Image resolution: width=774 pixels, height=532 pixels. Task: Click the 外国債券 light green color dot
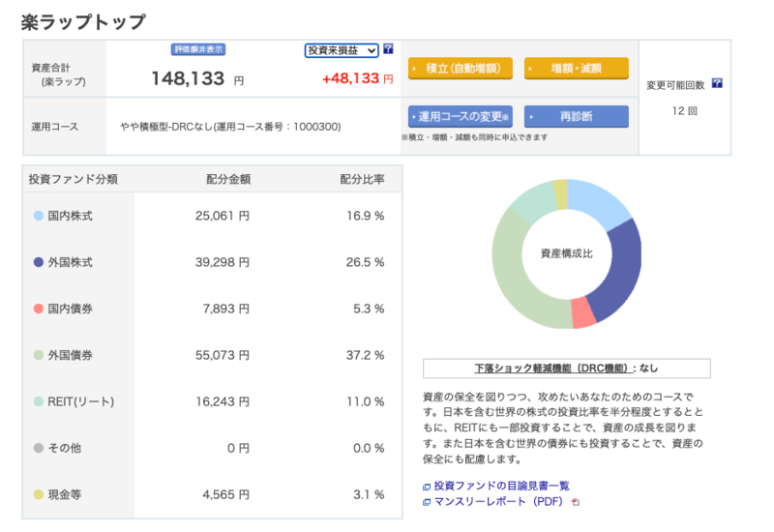tap(39, 355)
